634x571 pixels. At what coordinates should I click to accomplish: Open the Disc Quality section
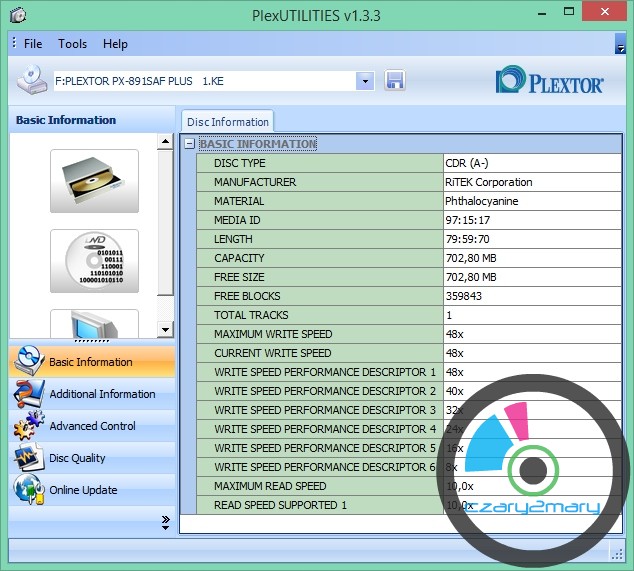92,457
